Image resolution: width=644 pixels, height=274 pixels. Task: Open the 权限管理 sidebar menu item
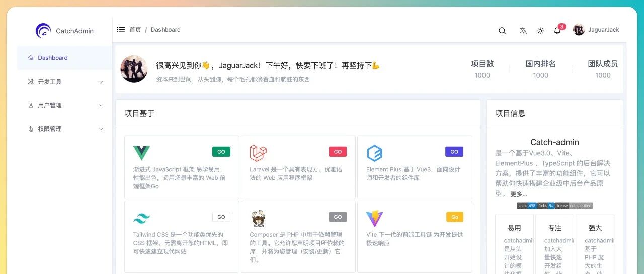[64, 129]
